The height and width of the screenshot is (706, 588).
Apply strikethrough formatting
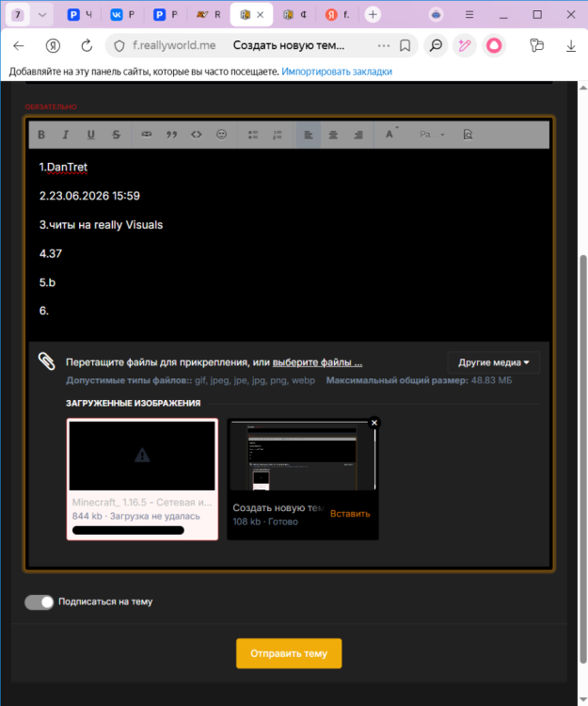click(x=116, y=135)
